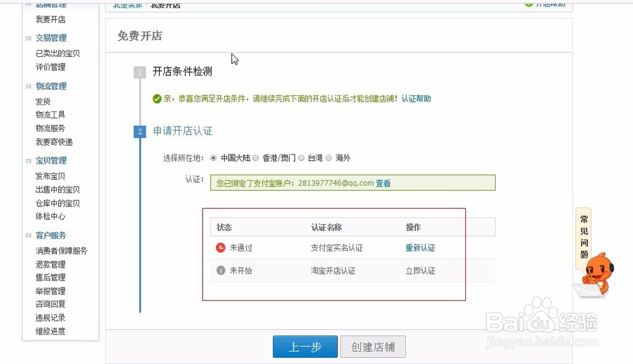Click the step 1 number marker
The image size is (633, 364).
coord(140,72)
